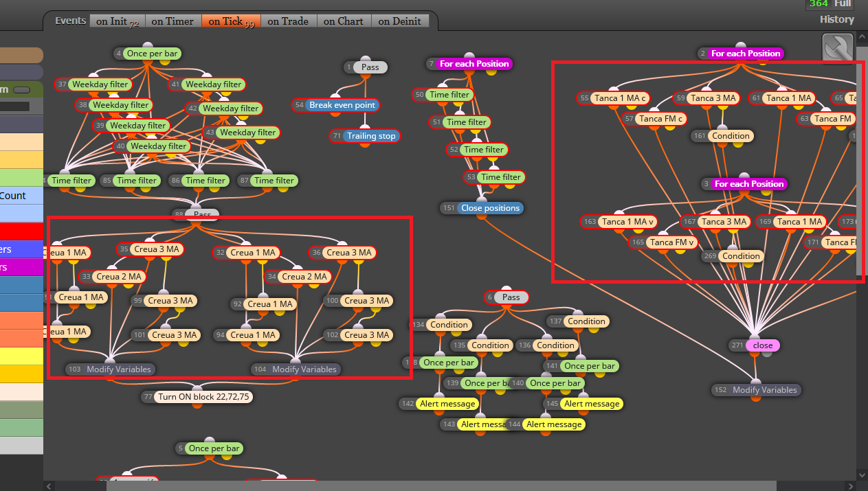Select Turn ON block 22,72,75
Viewport: 868px width, 491px height.
coord(197,397)
